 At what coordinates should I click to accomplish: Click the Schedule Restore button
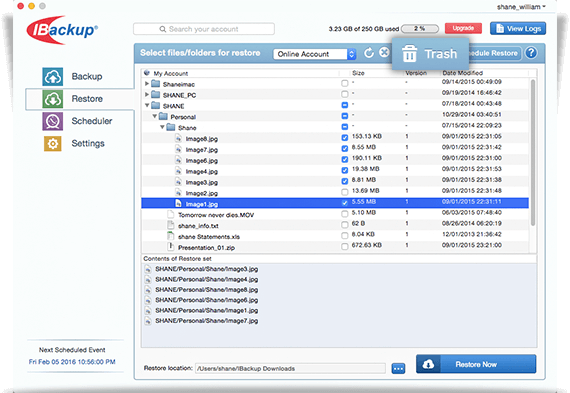click(x=495, y=53)
